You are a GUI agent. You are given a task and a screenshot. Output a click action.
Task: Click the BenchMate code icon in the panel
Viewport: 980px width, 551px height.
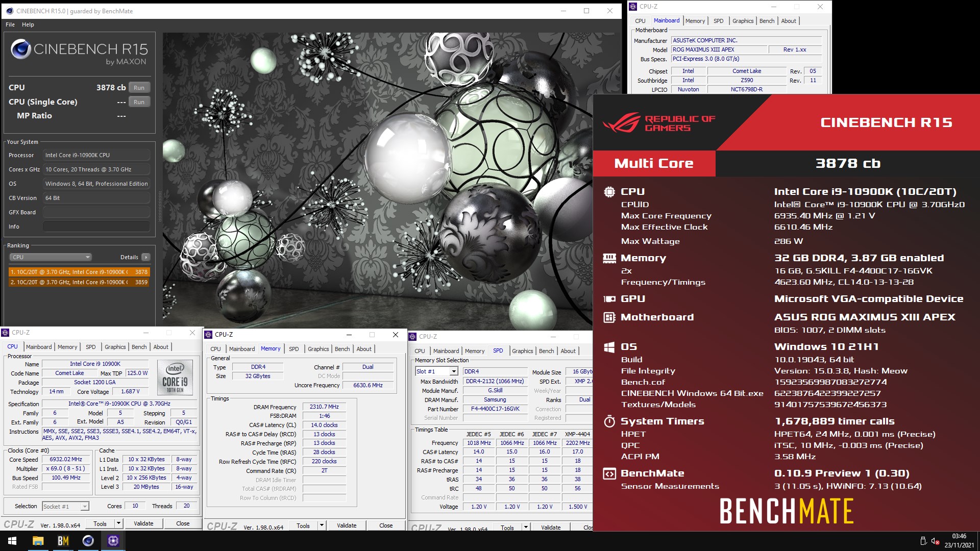pos(609,473)
